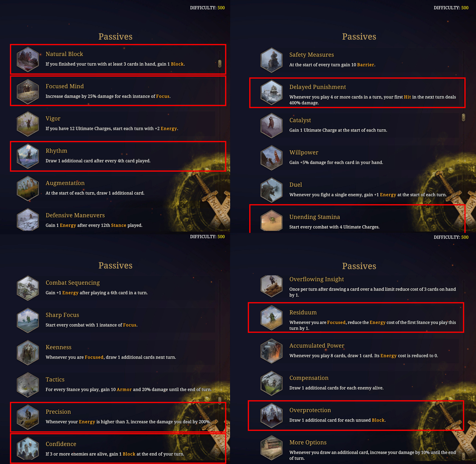Image resolution: width=476 pixels, height=464 pixels.
Task: Toggle the Precision passive selection
Action: (118, 417)
